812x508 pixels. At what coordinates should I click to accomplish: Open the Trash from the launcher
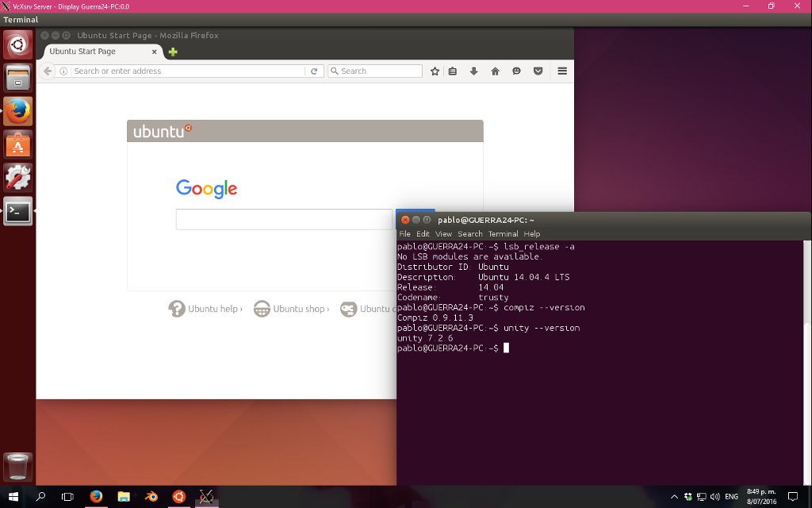point(17,467)
